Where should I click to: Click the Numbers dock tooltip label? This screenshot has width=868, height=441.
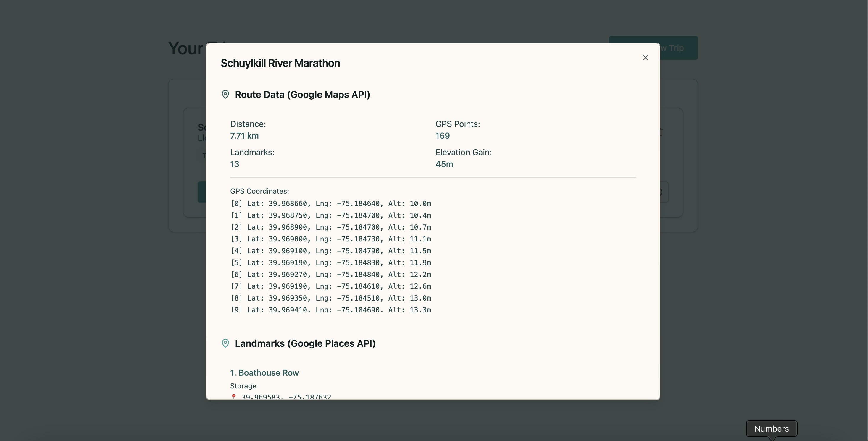click(x=771, y=429)
